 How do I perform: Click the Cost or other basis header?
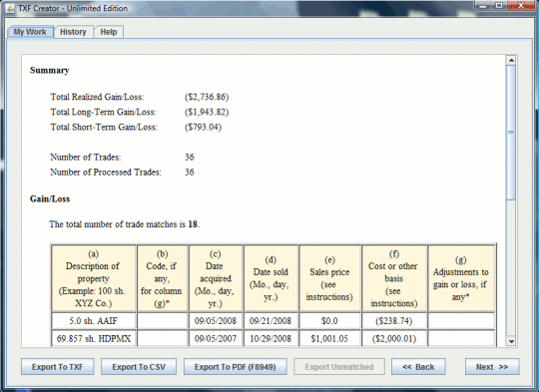pos(394,278)
